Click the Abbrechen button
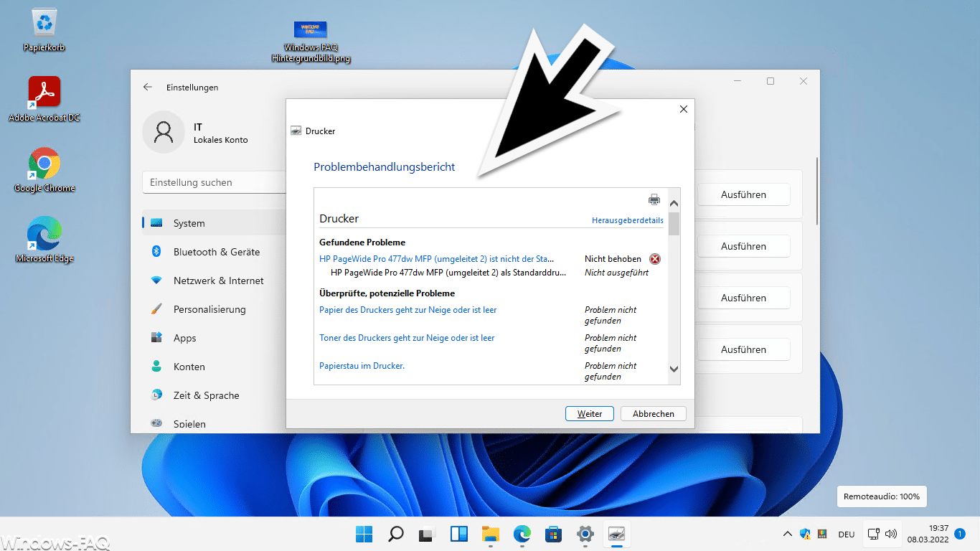Image resolution: width=980 pixels, height=551 pixels. tap(654, 414)
